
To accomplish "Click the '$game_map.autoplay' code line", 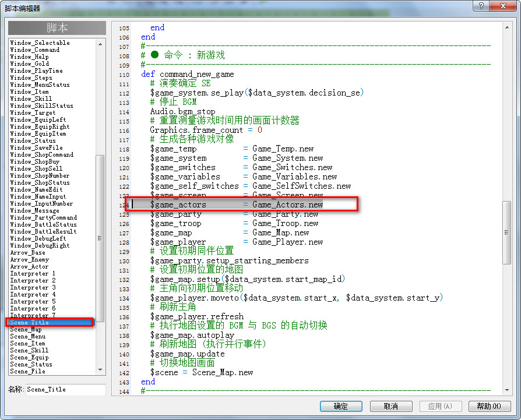I will [x=192, y=335].
